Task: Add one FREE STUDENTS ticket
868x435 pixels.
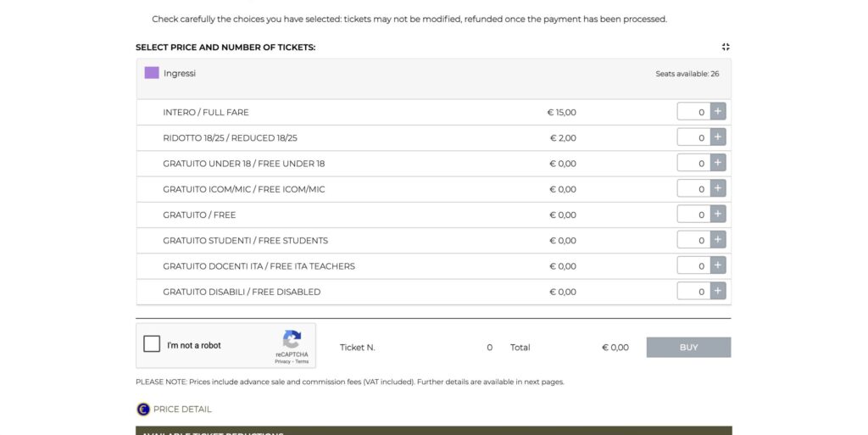Action: (718, 240)
